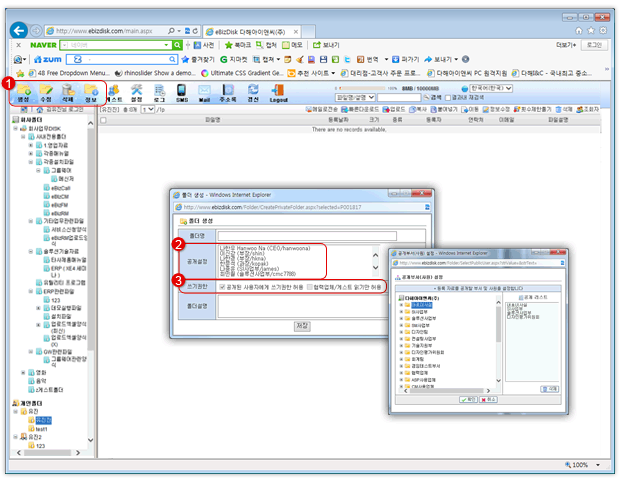The width and height of the screenshot is (620, 480).
Task: Open the browser home icon
Action: (x=579, y=30)
